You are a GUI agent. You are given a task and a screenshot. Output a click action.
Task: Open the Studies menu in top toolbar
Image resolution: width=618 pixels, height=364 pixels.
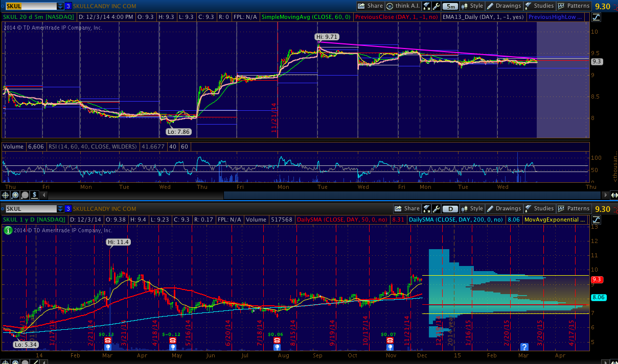(x=539, y=6)
